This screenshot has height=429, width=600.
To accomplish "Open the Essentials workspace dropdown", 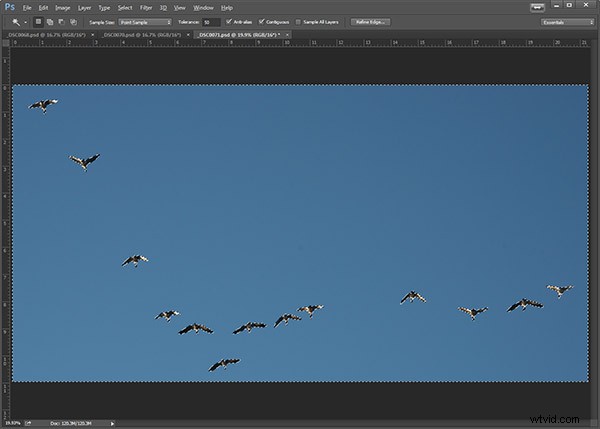I will [567, 22].
